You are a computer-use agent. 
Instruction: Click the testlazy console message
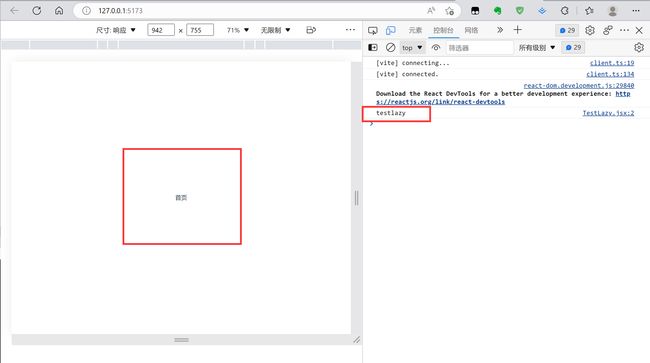pyautogui.click(x=390, y=113)
